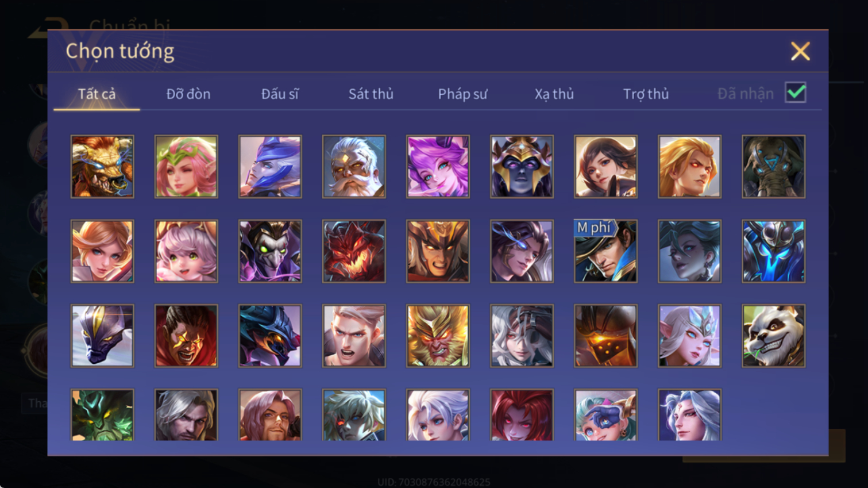868x488 pixels.
Task: Select the elephant hero portrait
Action: 773,167
